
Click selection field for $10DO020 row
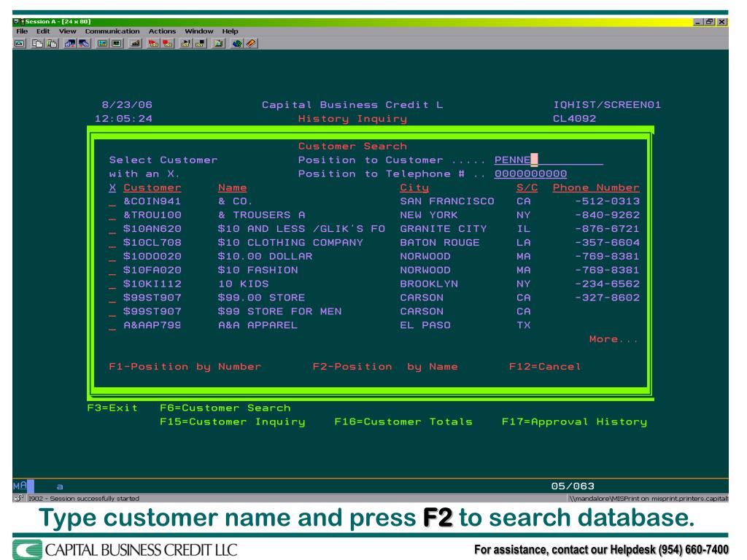[x=112, y=257]
